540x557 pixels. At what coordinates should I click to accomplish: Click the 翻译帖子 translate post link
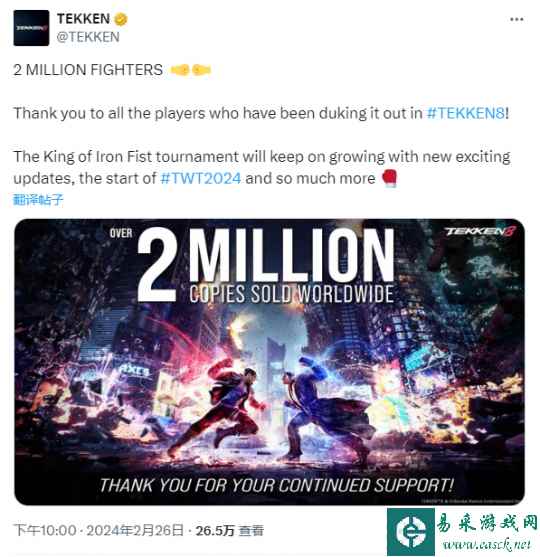(x=38, y=200)
